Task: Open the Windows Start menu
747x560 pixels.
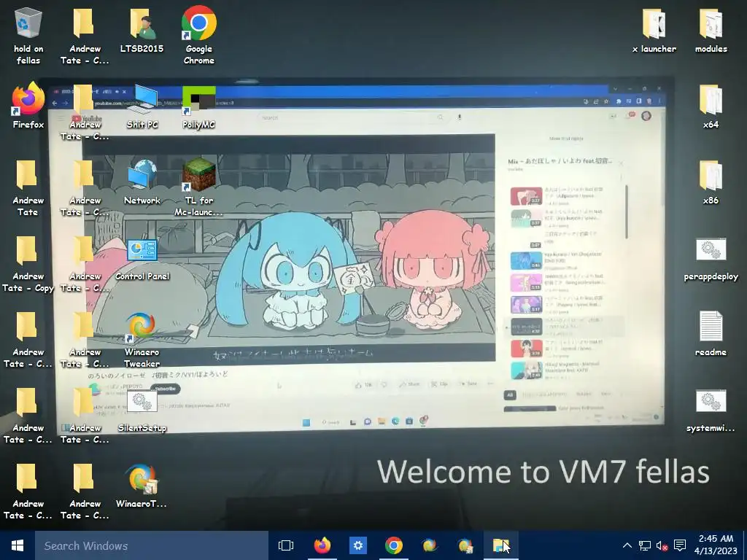Action: click(x=18, y=545)
